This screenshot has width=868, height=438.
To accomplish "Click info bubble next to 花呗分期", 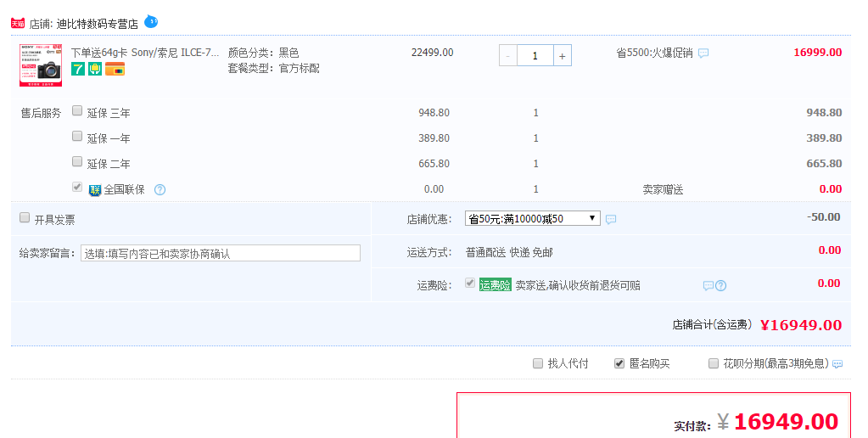I will click(837, 364).
